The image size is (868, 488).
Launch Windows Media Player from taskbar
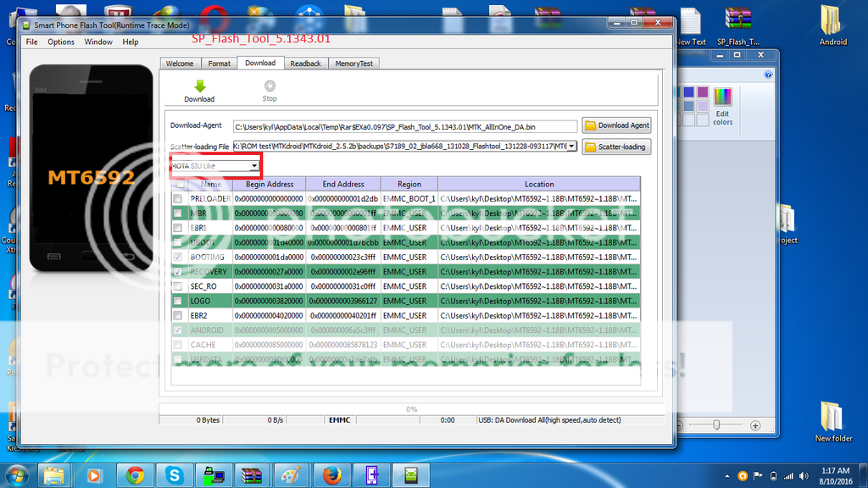tap(94, 476)
